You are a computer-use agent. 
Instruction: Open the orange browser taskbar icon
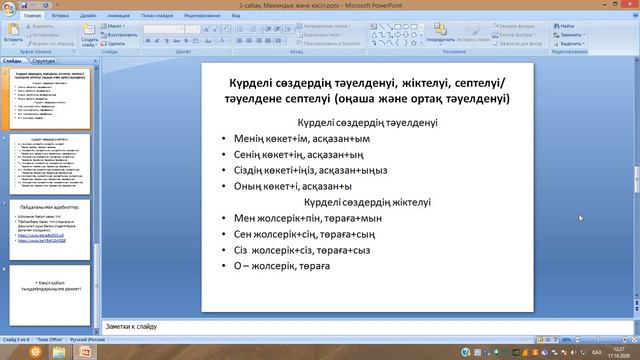point(36,352)
